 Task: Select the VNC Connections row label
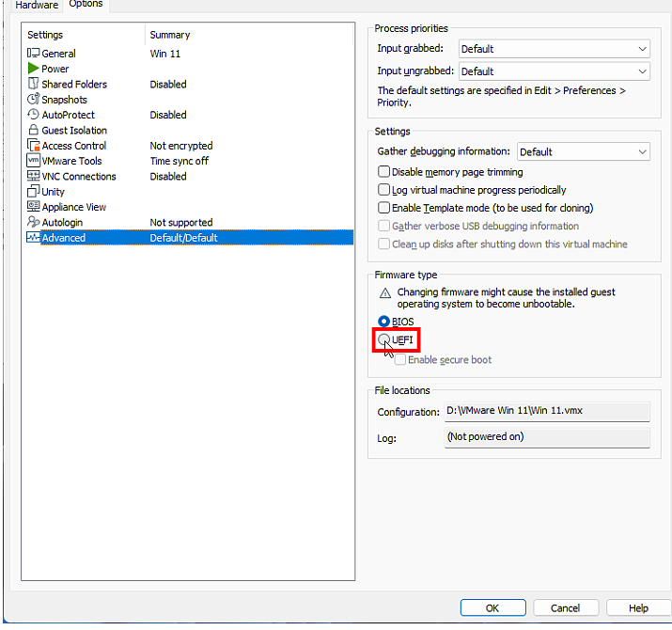point(79,176)
